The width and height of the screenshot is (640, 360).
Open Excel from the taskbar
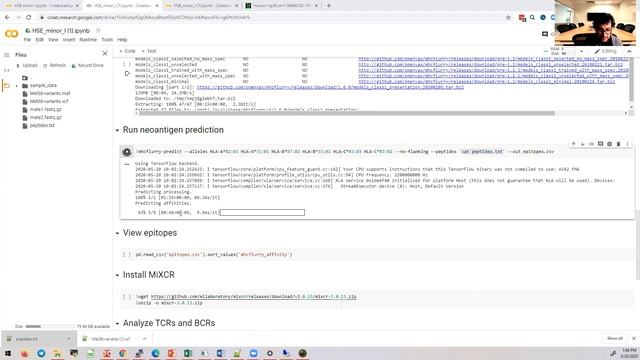[x=188, y=353]
